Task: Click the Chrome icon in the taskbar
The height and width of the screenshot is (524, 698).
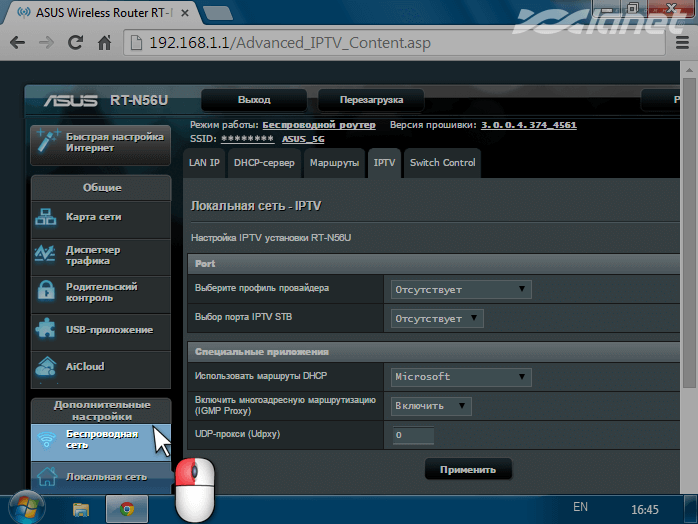Action: pyautogui.click(x=127, y=509)
